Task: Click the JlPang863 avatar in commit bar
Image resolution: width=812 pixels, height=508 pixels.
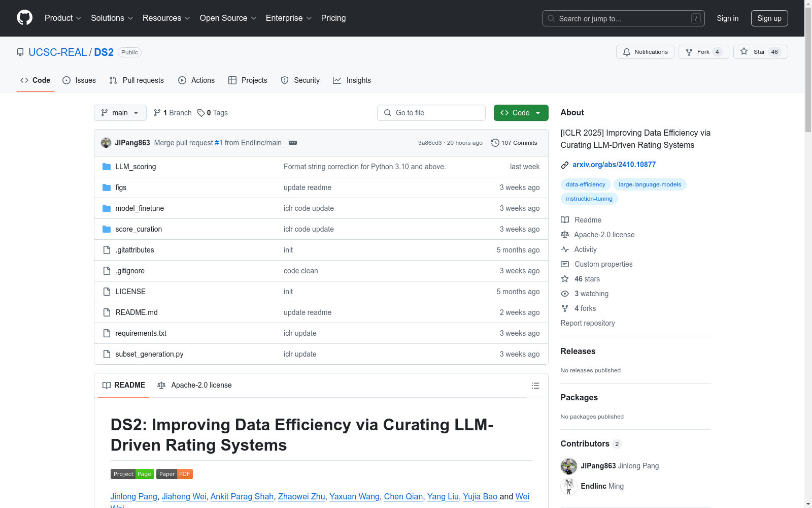Action: (106, 143)
